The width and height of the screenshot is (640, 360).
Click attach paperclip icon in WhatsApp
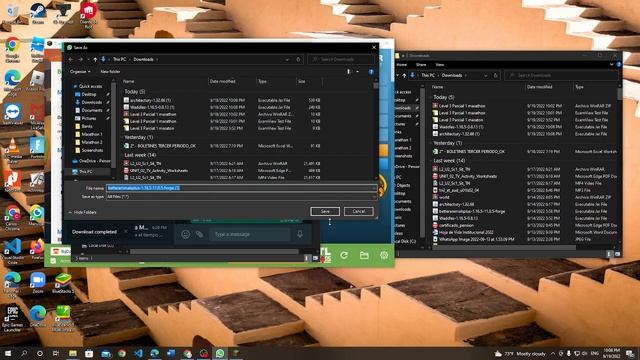point(199,234)
